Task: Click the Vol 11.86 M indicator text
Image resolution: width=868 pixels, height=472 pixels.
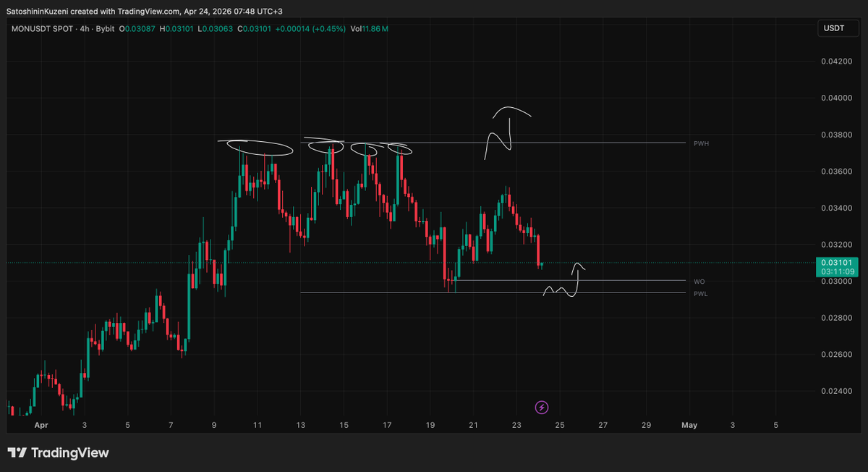Action: click(x=370, y=29)
